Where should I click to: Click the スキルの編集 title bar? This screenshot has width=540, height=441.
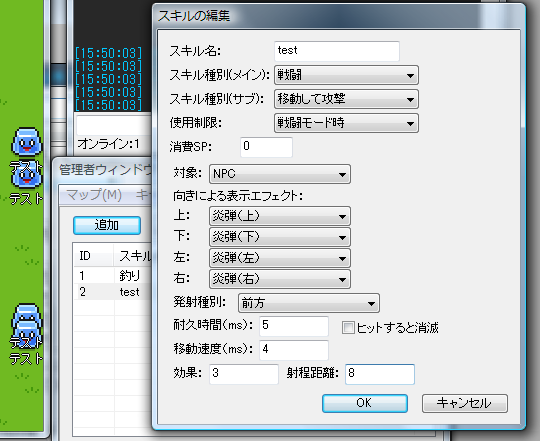[x=339, y=16]
